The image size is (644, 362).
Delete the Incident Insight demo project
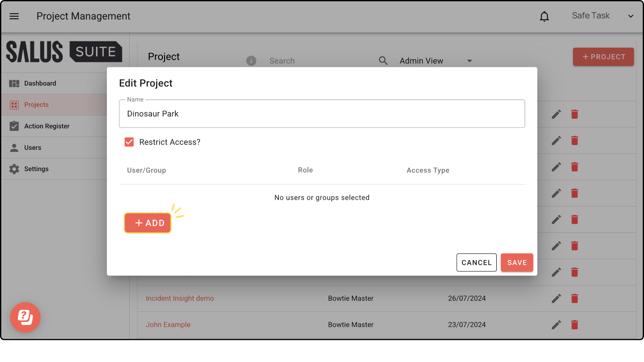(574, 298)
